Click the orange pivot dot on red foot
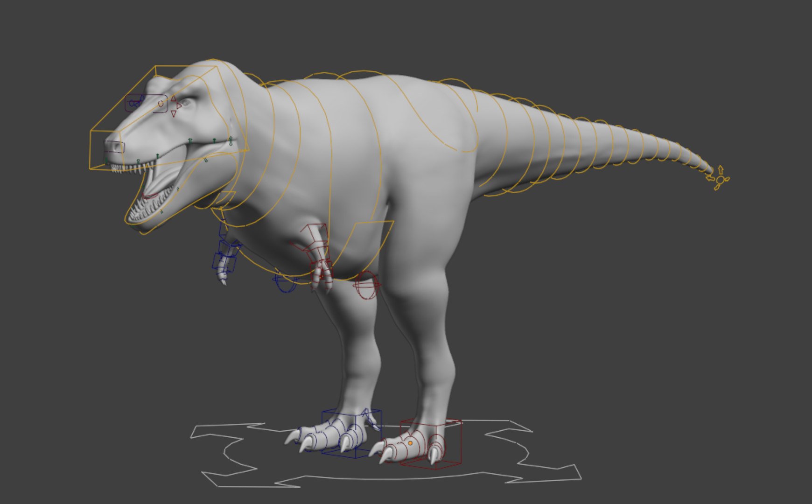 click(x=410, y=442)
